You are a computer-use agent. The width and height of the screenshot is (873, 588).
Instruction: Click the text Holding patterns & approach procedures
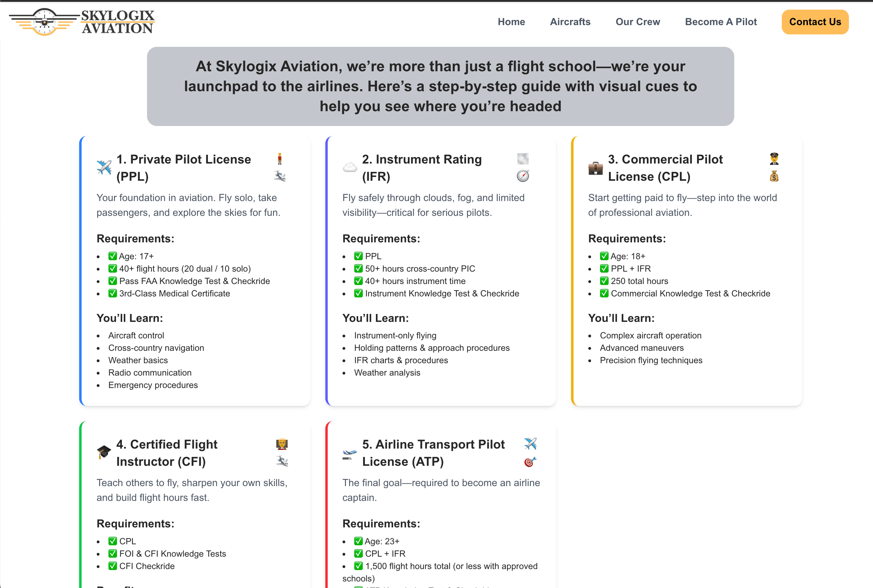click(x=432, y=348)
